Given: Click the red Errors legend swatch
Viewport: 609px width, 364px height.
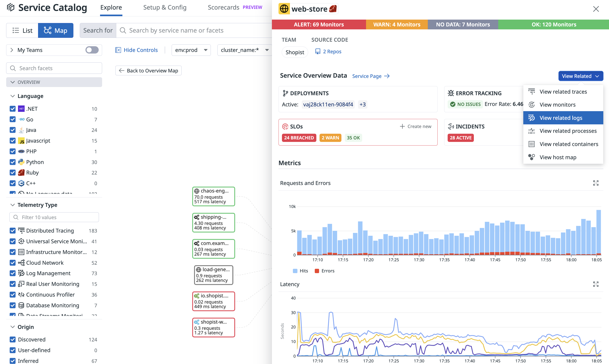Looking at the screenshot, I should pos(317,271).
